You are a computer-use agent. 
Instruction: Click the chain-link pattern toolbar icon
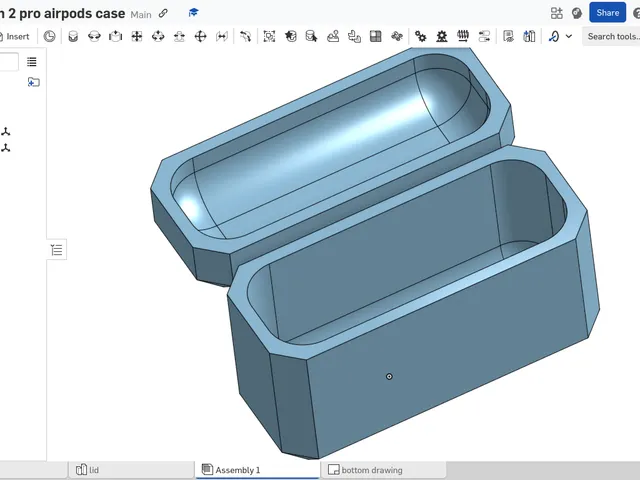397,36
